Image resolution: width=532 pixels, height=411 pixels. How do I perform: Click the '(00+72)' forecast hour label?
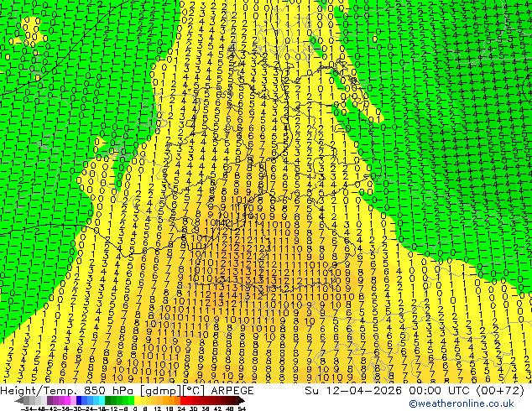pyautogui.click(x=501, y=391)
